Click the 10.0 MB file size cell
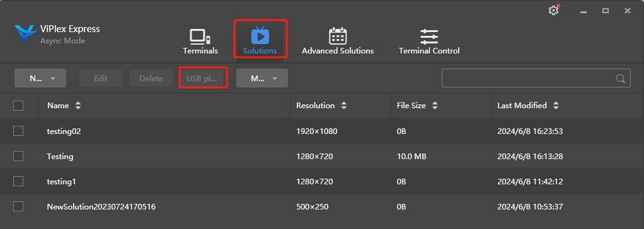The width and height of the screenshot is (644, 229). click(x=411, y=157)
